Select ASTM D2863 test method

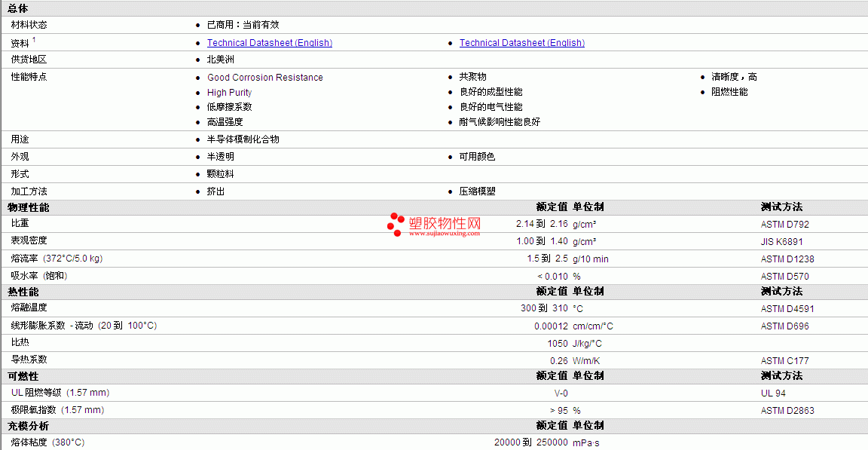(x=787, y=411)
